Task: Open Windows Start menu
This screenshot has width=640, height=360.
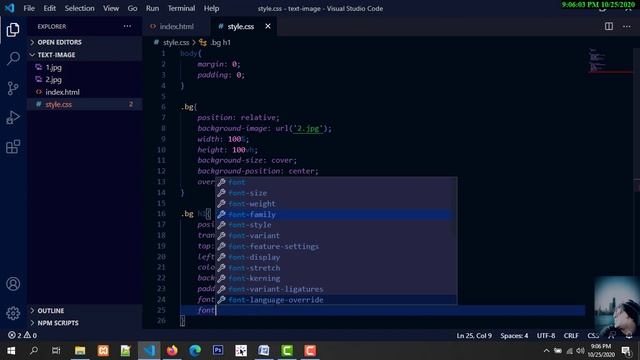Action: 11,350
